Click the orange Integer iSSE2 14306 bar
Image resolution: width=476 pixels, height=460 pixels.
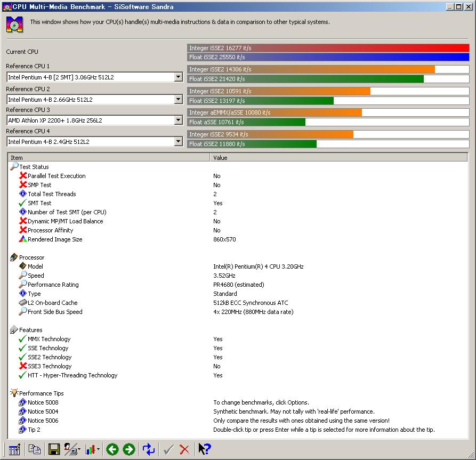point(311,69)
